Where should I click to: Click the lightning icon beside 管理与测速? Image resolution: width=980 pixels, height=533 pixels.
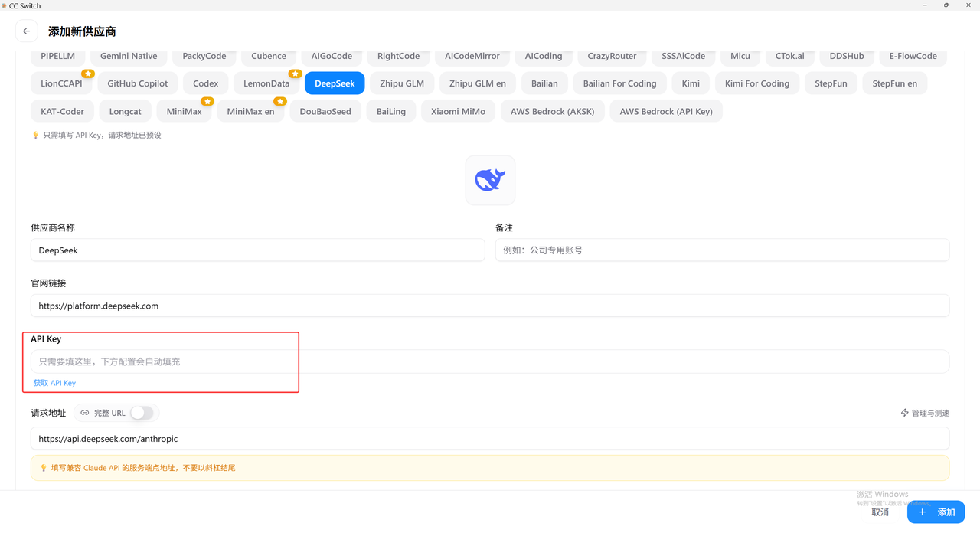(x=905, y=413)
